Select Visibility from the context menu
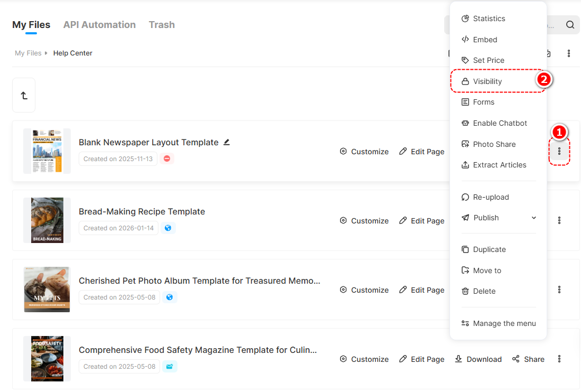581x392 pixels. tap(487, 81)
